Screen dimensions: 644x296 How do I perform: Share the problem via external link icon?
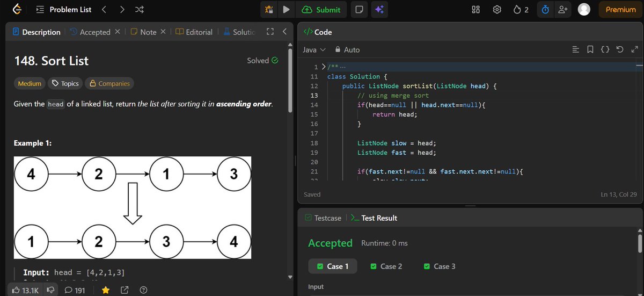tap(125, 290)
